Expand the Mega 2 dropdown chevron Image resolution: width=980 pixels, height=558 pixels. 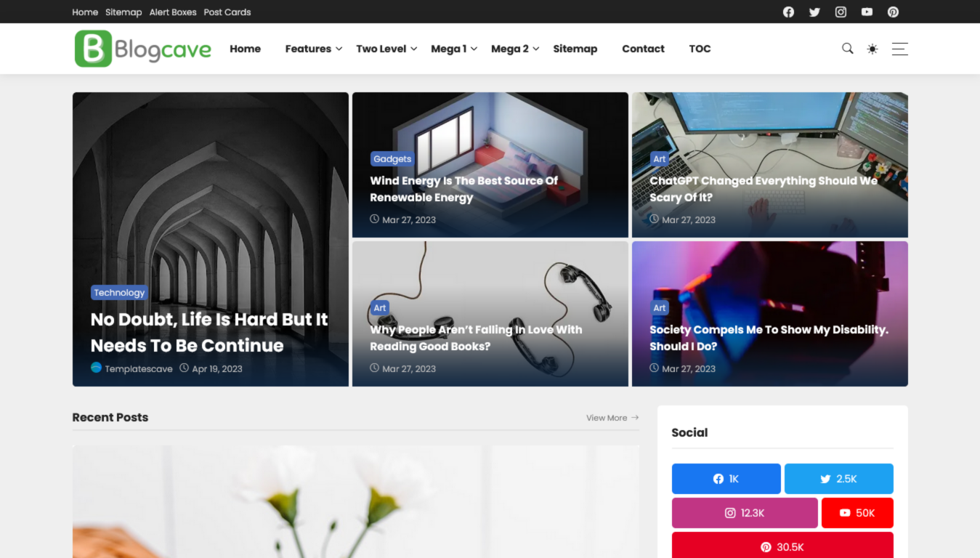[x=535, y=49]
